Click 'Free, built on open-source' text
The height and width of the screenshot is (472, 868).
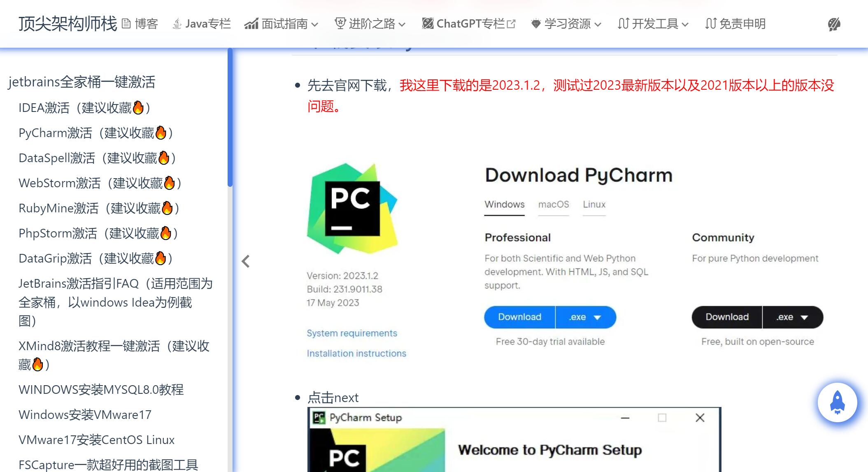coord(758,342)
